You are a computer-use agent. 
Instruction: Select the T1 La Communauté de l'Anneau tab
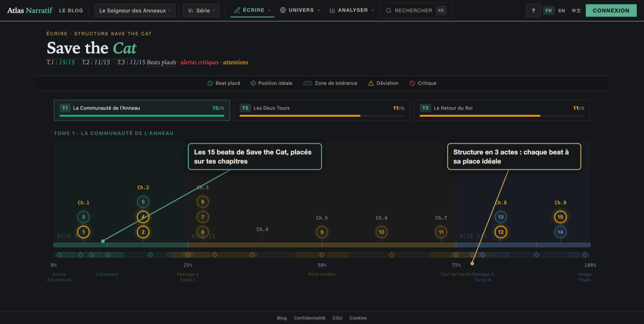[142, 110]
